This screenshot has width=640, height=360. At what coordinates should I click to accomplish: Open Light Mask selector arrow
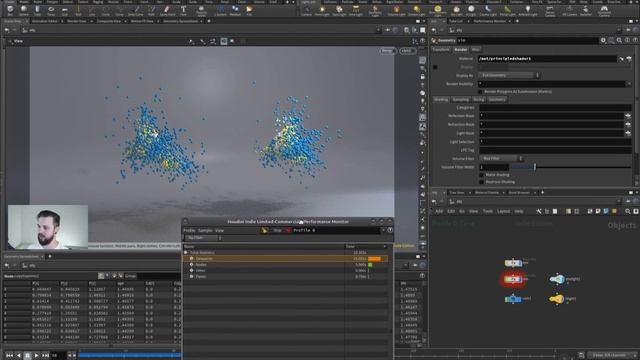pyautogui.click(x=628, y=133)
